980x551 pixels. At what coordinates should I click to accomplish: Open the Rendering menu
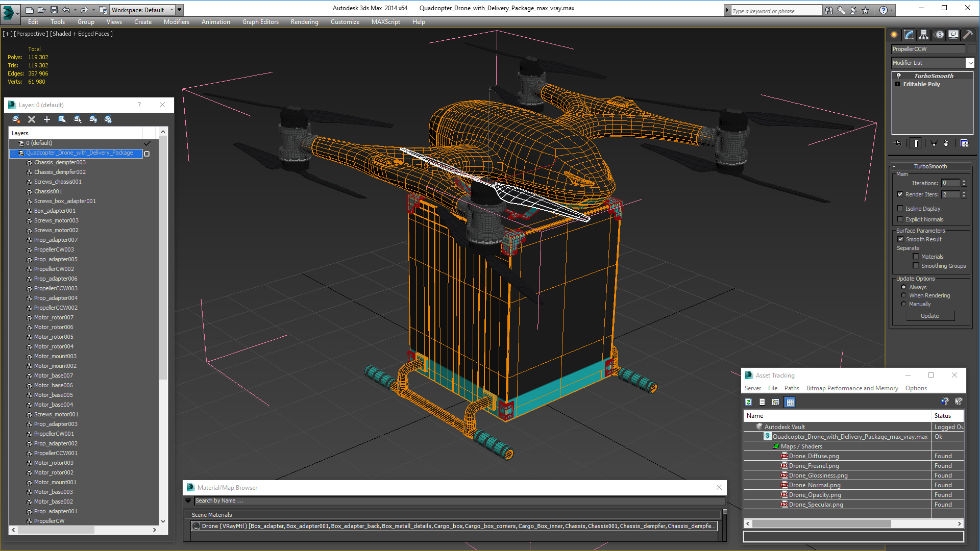304,22
